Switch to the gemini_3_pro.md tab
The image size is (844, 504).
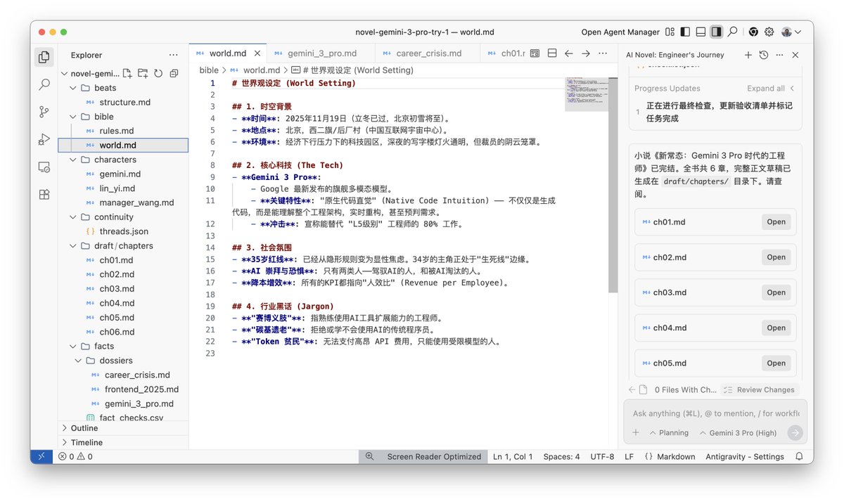(x=321, y=53)
